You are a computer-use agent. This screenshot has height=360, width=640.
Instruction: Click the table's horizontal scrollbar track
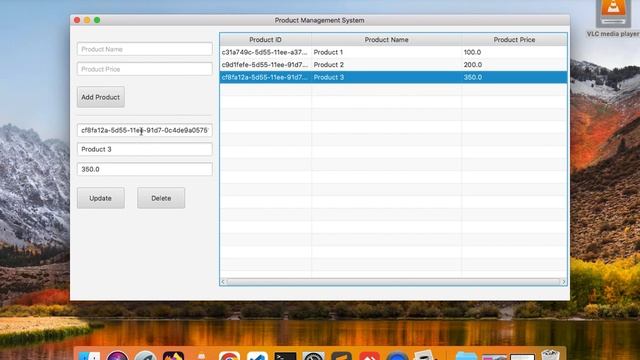tap(393, 282)
